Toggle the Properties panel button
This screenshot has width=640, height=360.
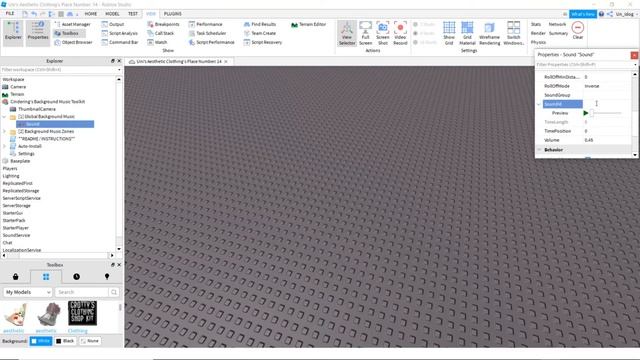38,33
